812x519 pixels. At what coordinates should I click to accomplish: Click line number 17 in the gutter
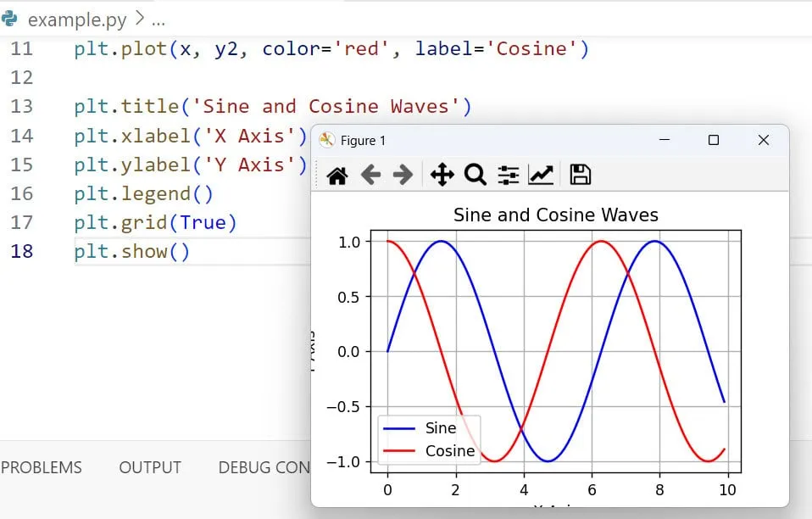pyautogui.click(x=22, y=223)
